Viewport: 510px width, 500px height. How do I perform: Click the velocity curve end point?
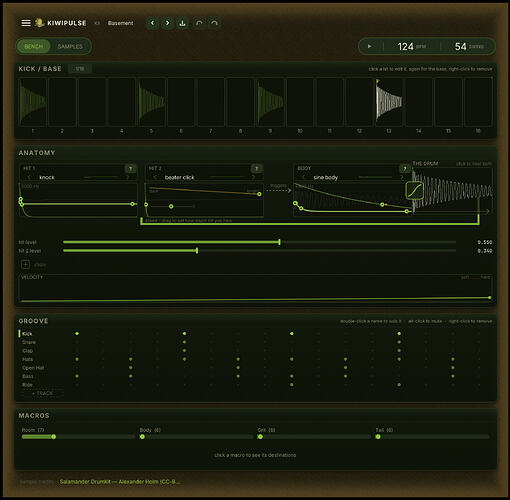click(x=489, y=297)
